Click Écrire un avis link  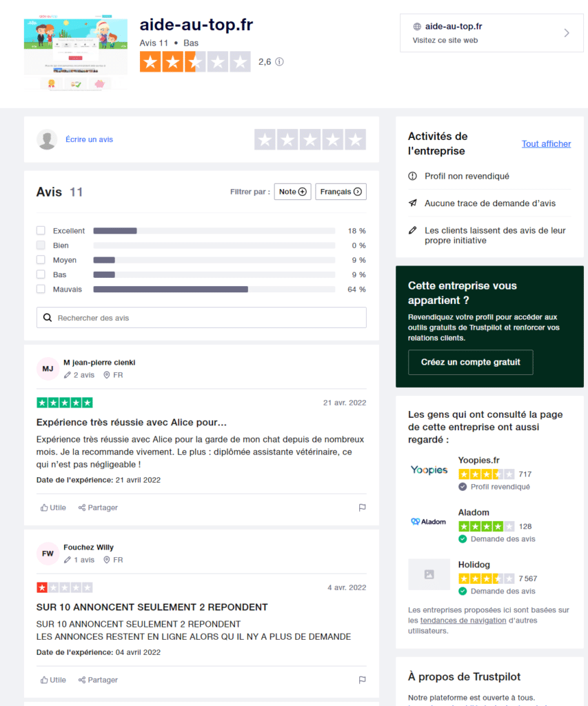pyautogui.click(x=89, y=139)
